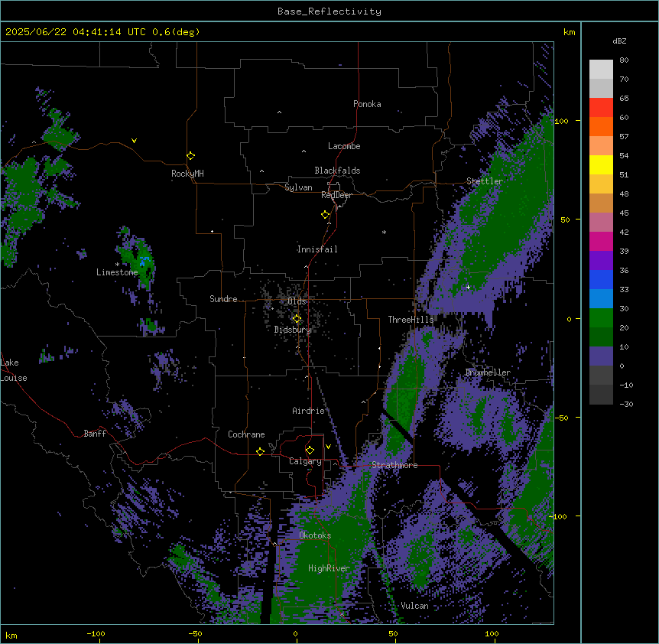Click the 80 value on the dBZ legend
The image size is (659, 644).
click(624, 60)
